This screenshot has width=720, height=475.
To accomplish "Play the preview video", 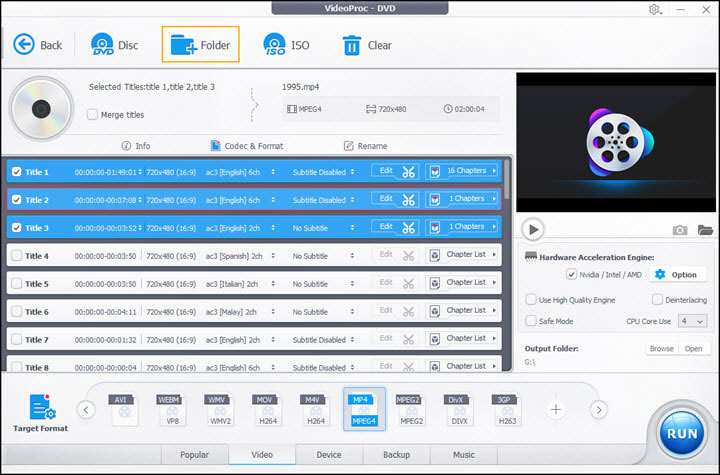I will coord(533,228).
